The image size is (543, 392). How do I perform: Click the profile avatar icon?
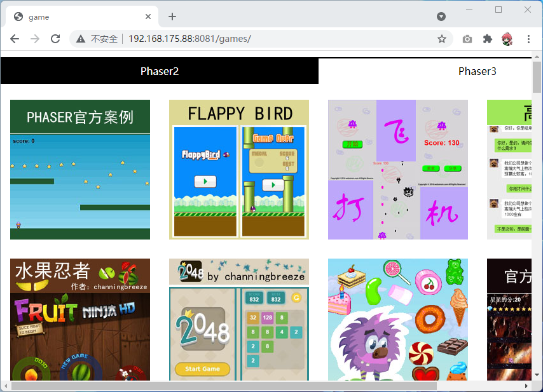point(507,39)
